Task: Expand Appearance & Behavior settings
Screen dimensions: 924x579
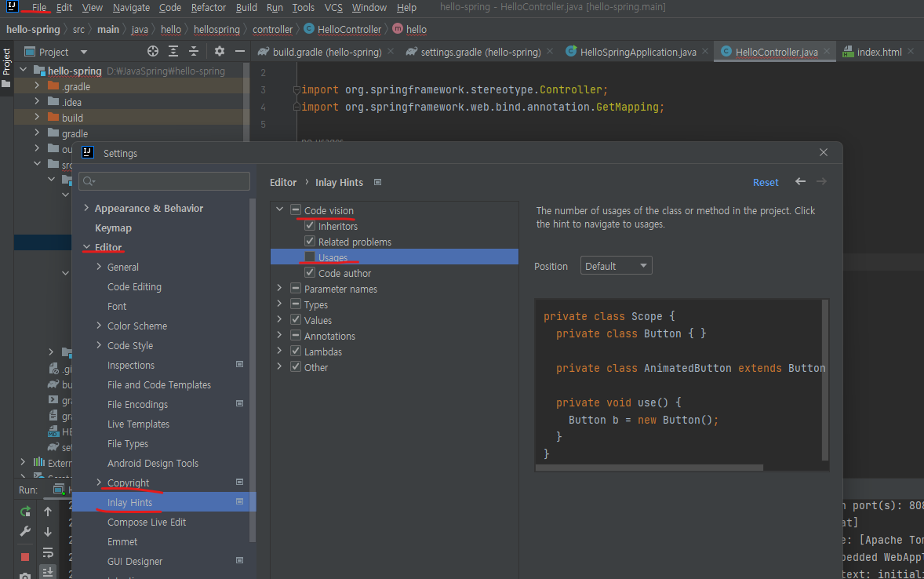Action: [86, 208]
